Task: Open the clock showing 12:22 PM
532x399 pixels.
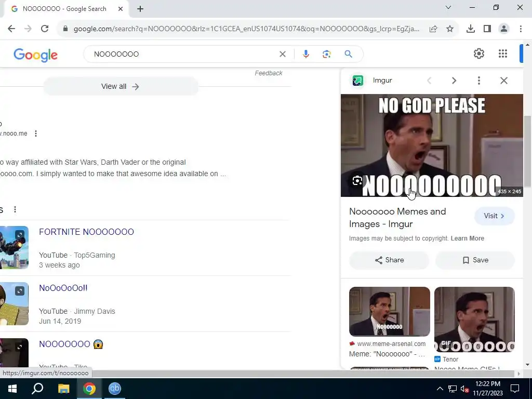Action: [x=488, y=389]
